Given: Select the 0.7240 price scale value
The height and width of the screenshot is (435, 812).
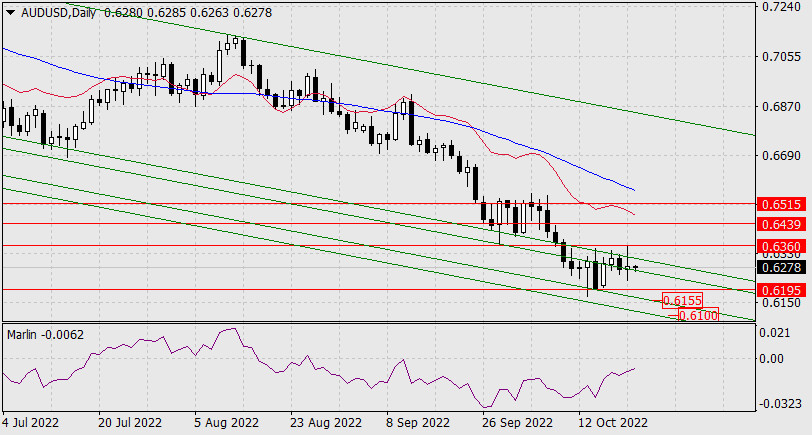Looking at the screenshot, I should (781, 7).
